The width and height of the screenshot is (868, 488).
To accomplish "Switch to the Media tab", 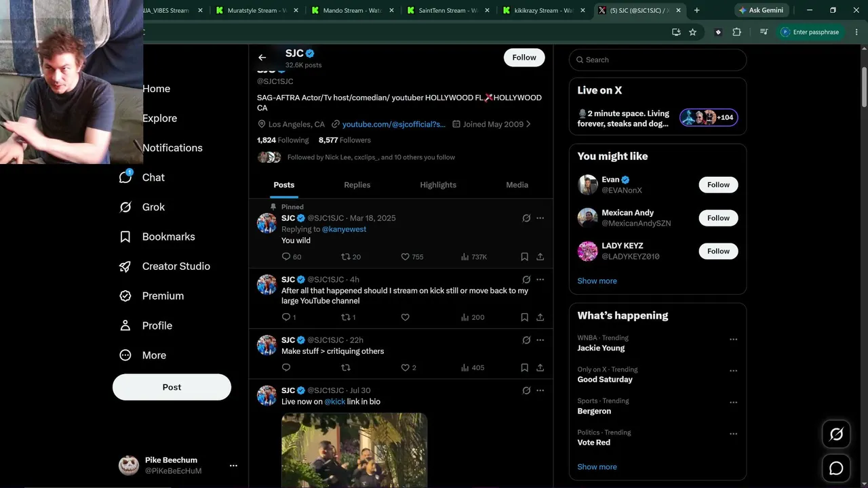I will (x=517, y=185).
